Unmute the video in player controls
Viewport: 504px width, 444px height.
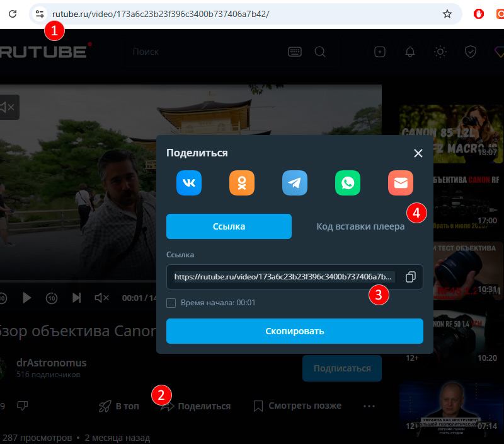click(101, 298)
